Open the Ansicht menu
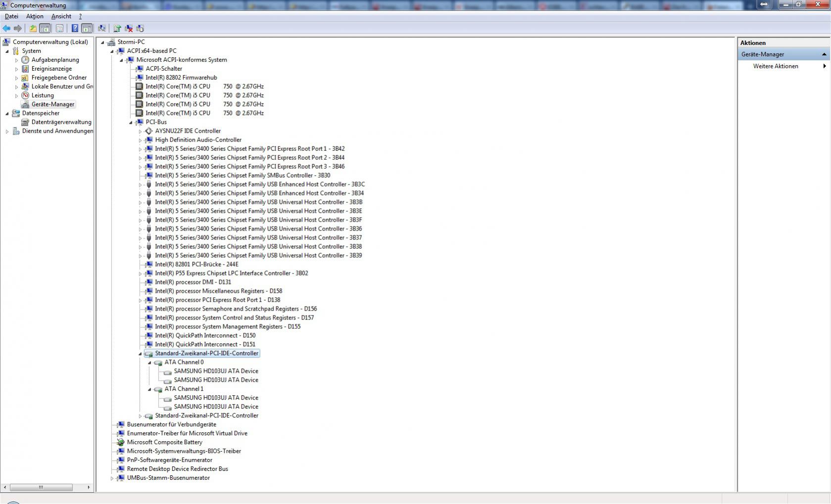Screen dimensions: 831x504 click(61, 16)
